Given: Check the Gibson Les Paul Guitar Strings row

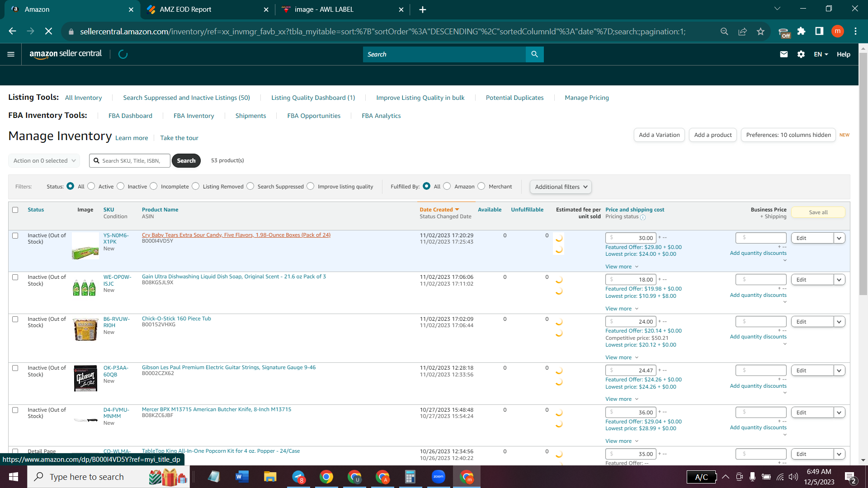Looking at the screenshot, I should (x=15, y=368).
